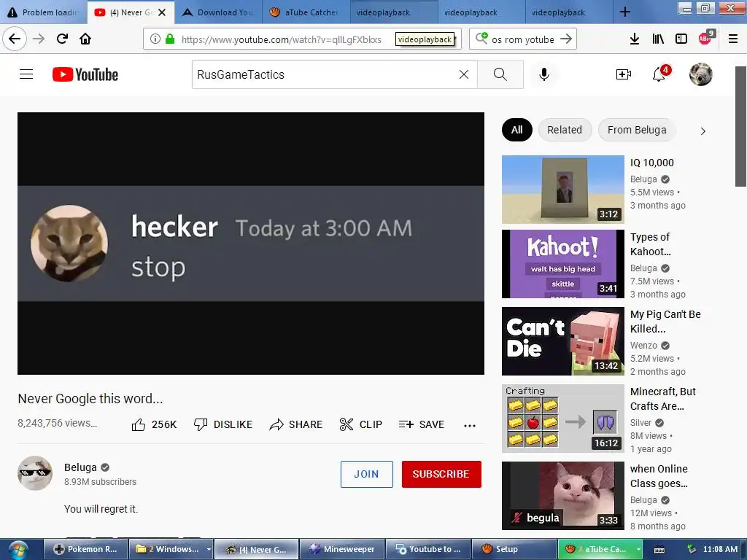
Task: Go forward with the browser forward arrow
Action: pos(39,39)
